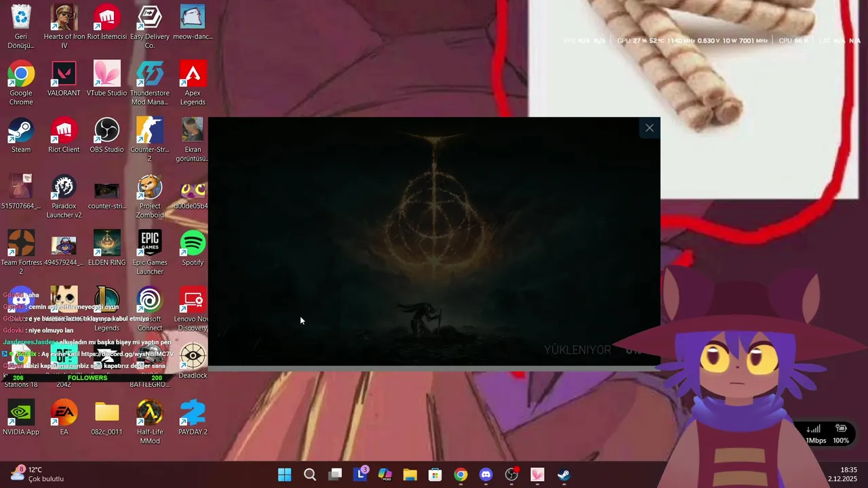Select the Steam desktop icon
The image size is (868, 488).
point(21,136)
